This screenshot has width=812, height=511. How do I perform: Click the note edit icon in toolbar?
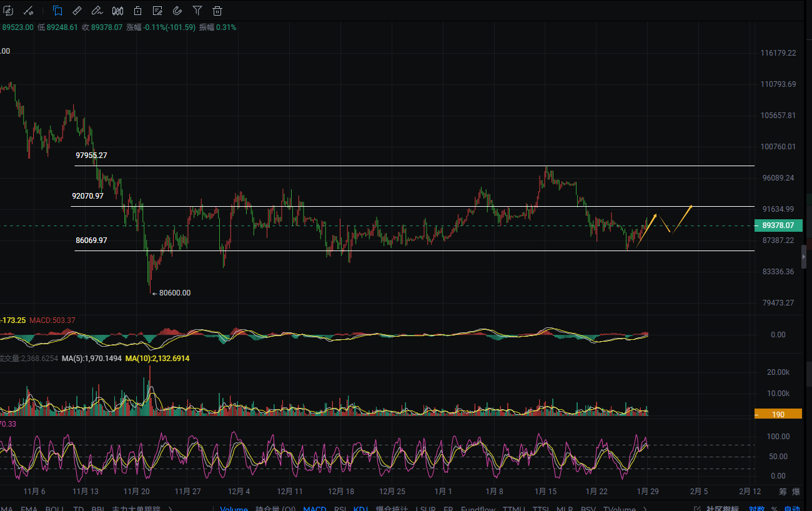tap(157, 11)
